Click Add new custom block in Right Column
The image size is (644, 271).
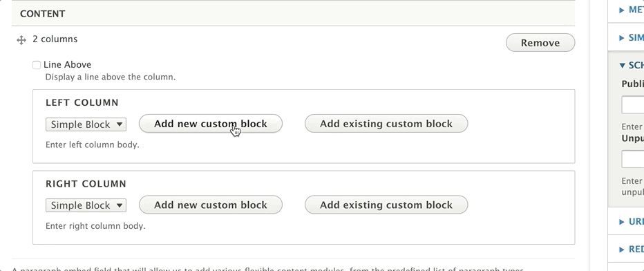coord(211,205)
